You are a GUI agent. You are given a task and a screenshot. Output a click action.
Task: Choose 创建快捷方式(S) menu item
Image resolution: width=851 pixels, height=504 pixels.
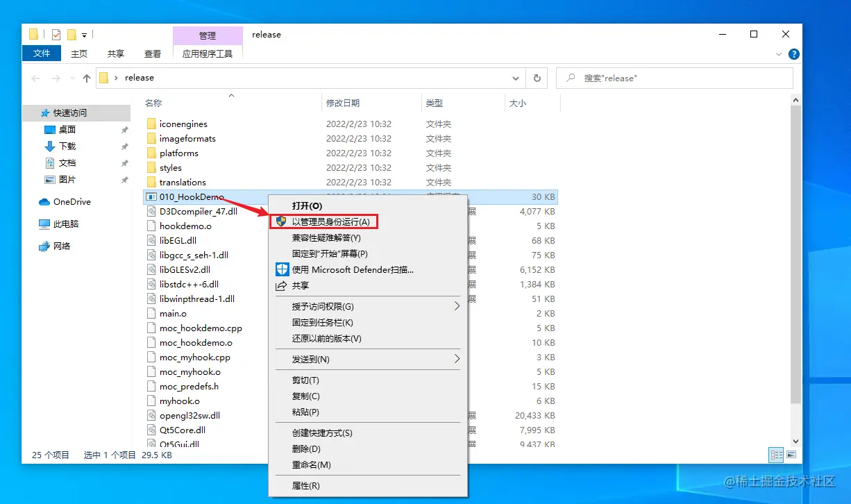coord(368,433)
